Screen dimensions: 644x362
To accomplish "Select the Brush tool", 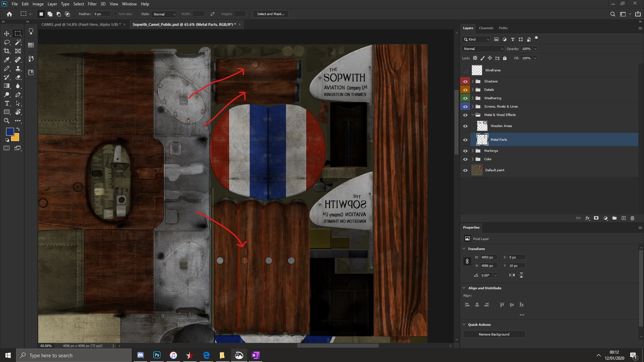I will point(7,68).
